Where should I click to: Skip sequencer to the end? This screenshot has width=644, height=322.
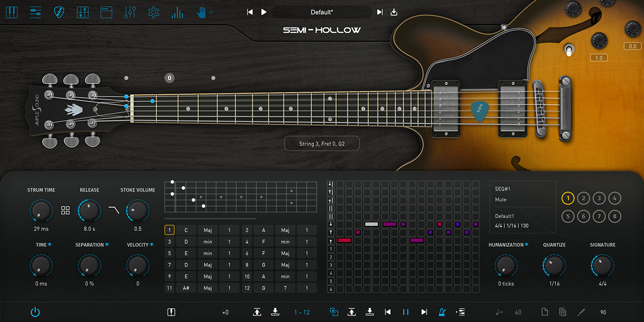pyautogui.click(x=424, y=312)
